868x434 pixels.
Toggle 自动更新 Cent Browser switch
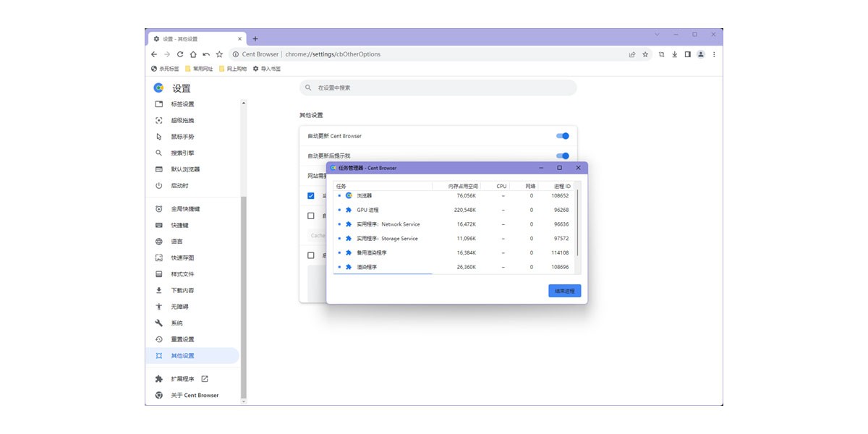[563, 136]
